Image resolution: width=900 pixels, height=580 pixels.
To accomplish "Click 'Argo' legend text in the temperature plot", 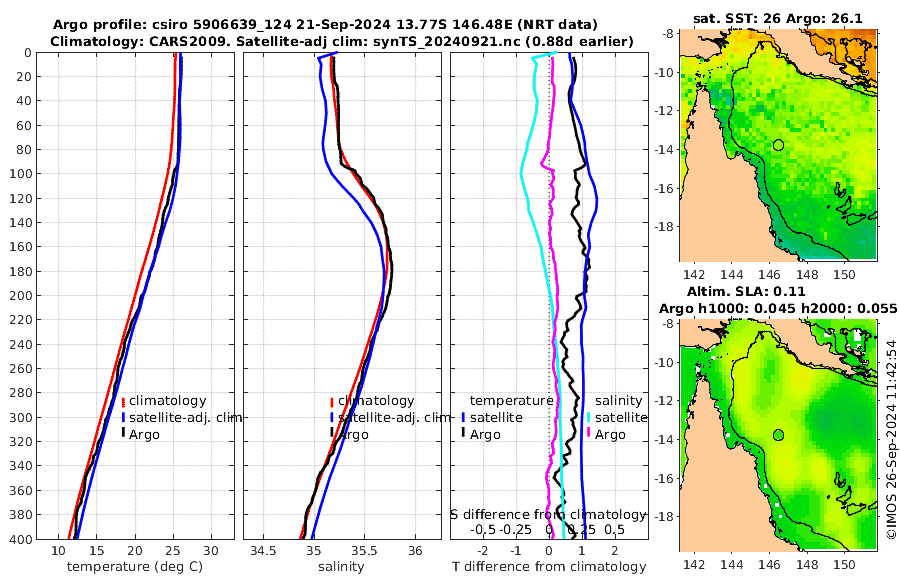I will tap(144, 435).
